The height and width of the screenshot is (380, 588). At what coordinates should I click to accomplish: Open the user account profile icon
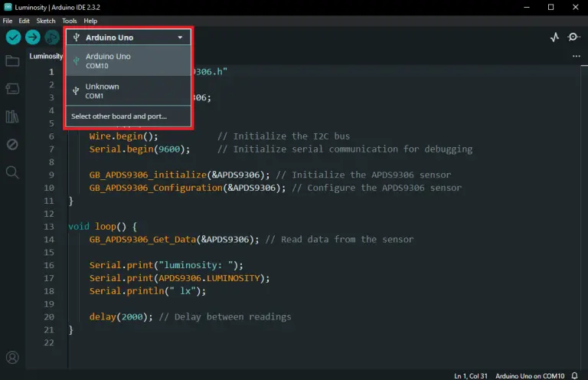[x=12, y=358]
